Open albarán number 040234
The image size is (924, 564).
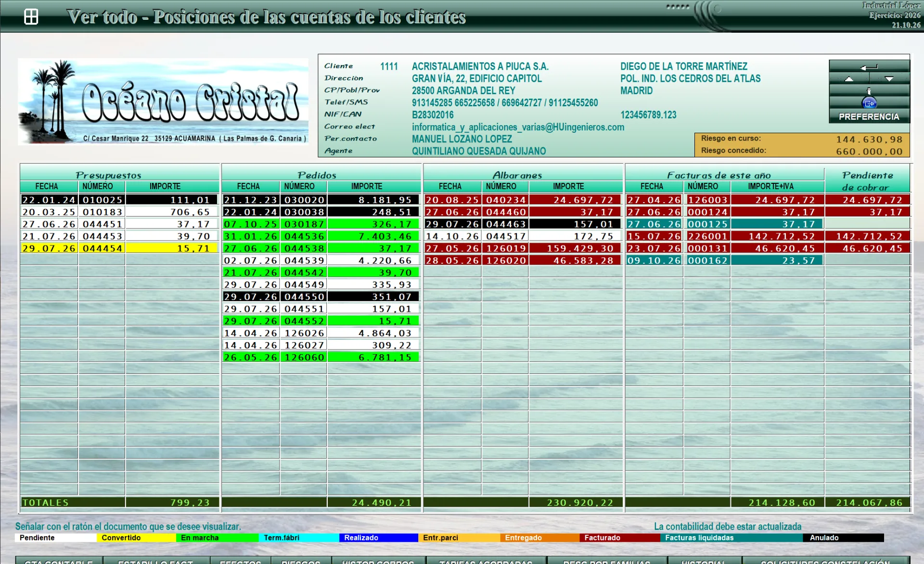pyautogui.click(x=506, y=200)
